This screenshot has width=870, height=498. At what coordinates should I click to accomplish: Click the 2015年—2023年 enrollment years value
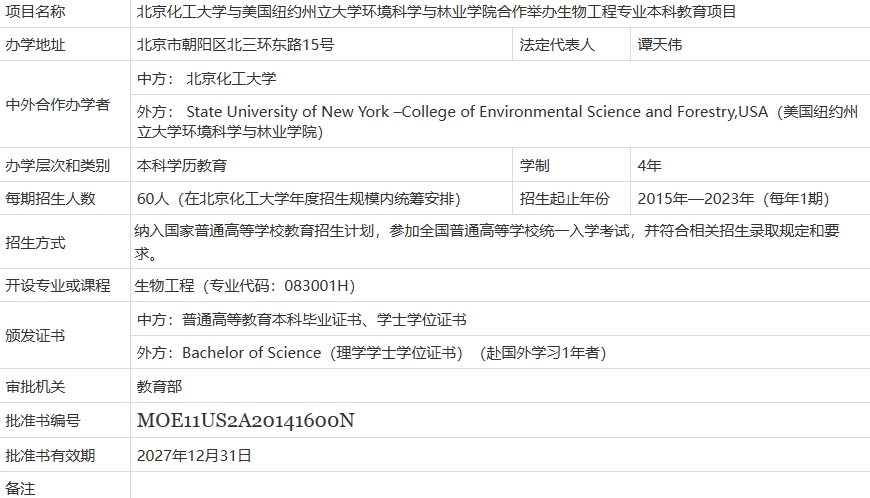tap(733, 198)
